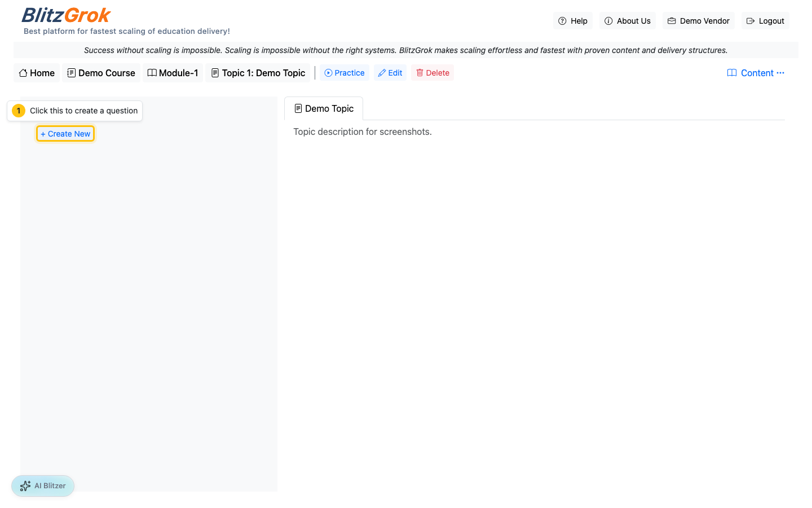The height and width of the screenshot is (508, 812).
Task: Click the topic description text
Action: click(x=362, y=132)
